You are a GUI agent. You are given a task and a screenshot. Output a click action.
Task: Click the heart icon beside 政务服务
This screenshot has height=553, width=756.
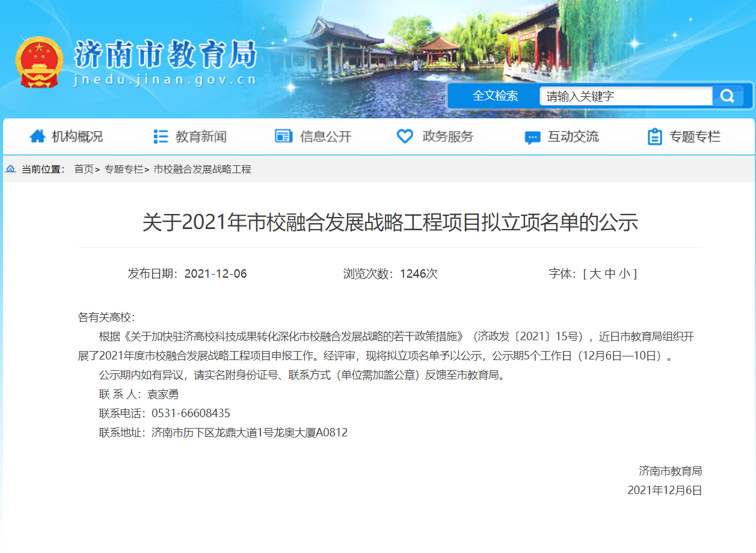tap(405, 136)
